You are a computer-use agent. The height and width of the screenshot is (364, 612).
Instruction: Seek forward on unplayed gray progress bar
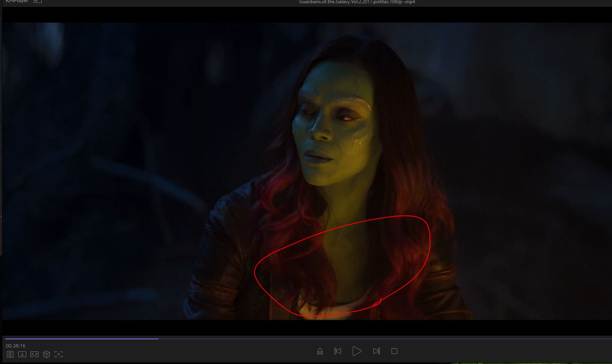pos(364,339)
